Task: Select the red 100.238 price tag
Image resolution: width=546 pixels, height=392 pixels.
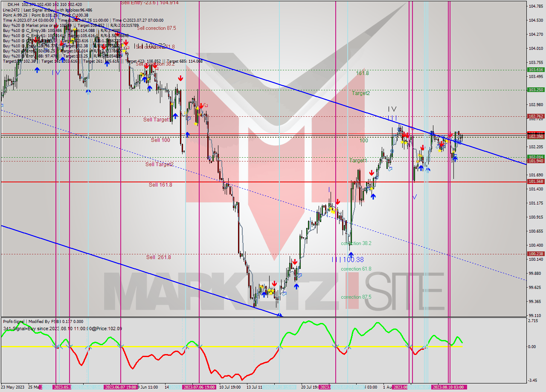Action: tap(536, 254)
